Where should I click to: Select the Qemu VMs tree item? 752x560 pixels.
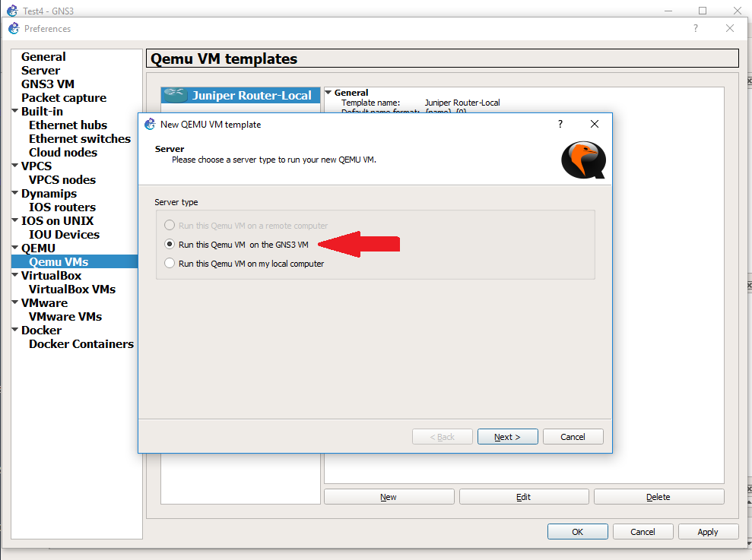pos(75,262)
